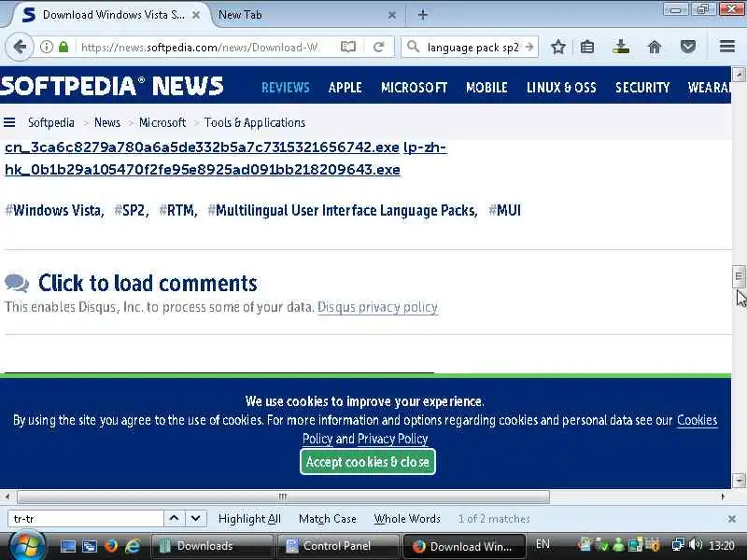Image resolution: width=747 pixels, height=560 pixels.
Task: Toggle Whole Words in find bar
Action: pyautogui.click(x=407, y=519)
